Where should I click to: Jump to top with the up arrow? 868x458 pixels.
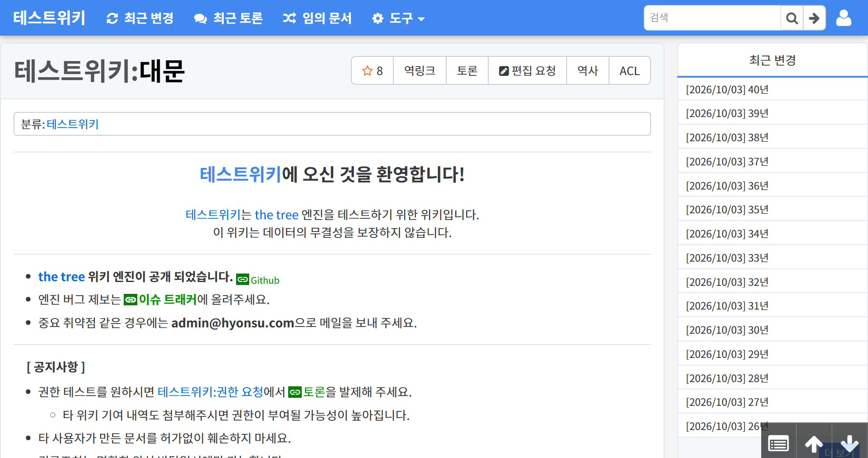point(814,444)
